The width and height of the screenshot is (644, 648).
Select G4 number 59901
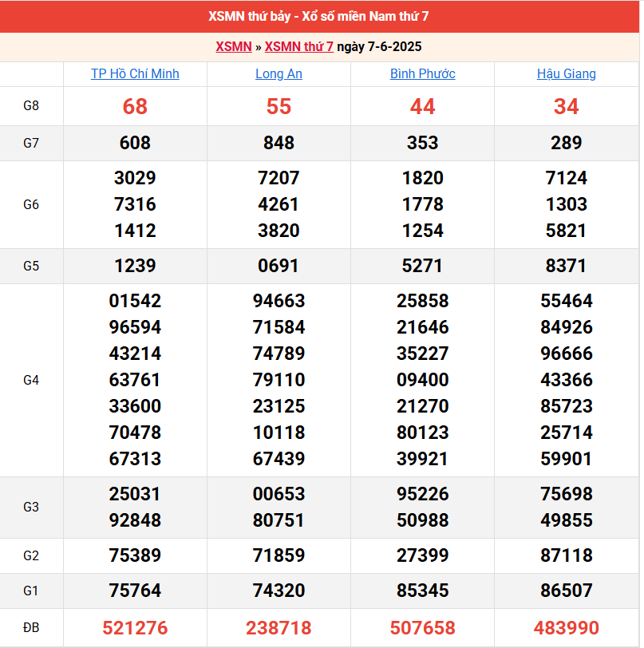point(567,459)
